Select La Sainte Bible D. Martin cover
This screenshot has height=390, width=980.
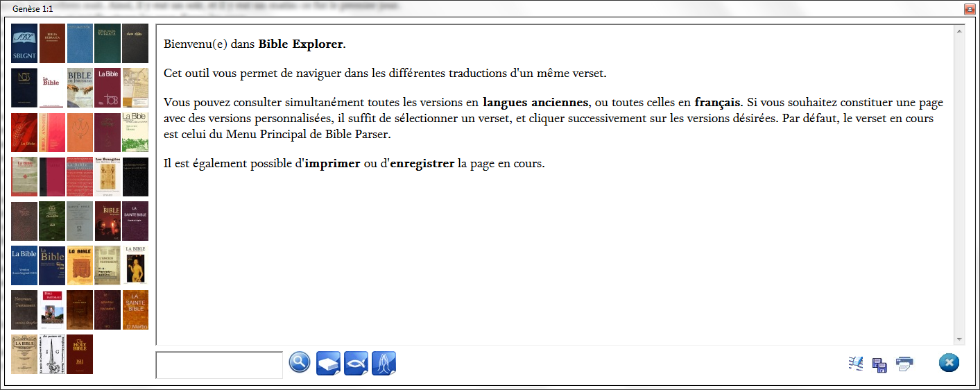coord(135,310)
